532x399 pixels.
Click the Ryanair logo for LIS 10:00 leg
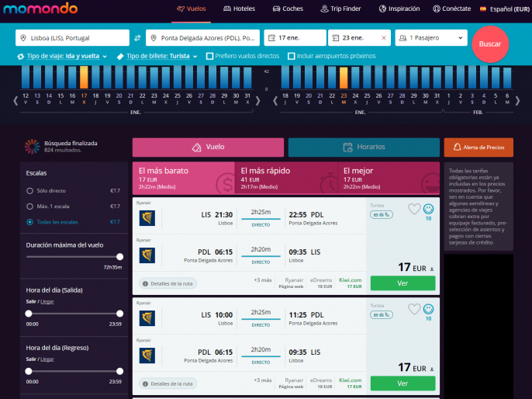[x=147, y=318]
